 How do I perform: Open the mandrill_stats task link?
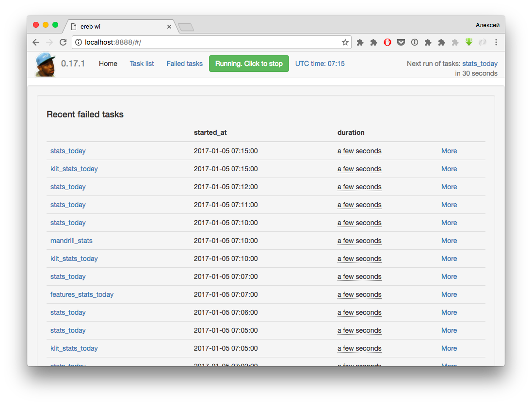pos(71,241)
